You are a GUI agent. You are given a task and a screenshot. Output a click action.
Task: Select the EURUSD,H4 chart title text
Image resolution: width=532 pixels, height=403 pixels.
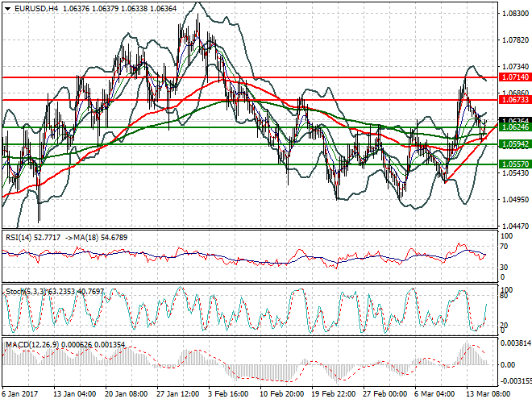36,9
